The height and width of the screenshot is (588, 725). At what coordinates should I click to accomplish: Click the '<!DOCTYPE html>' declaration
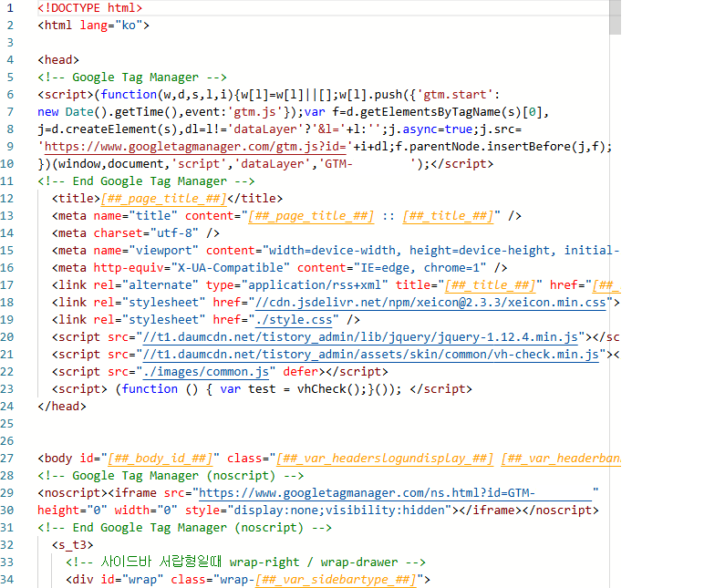point(90,8)
